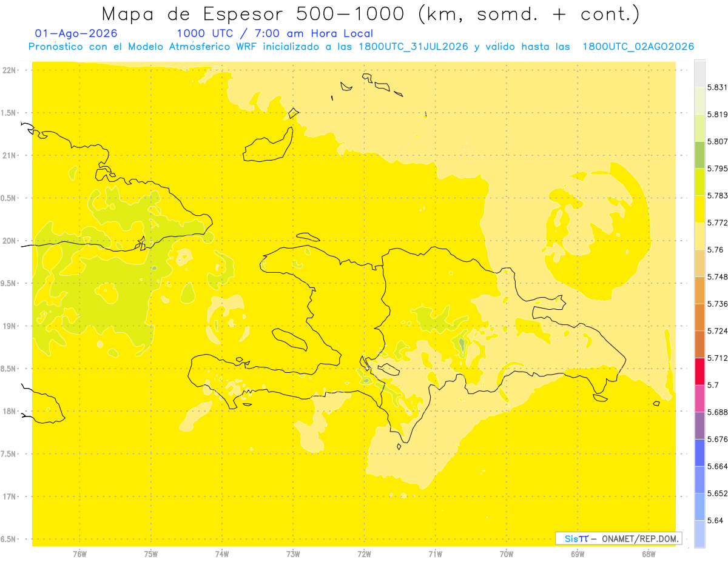Click the colorbar value 5.652
728x562 pixels.
[x=718, y=493]
